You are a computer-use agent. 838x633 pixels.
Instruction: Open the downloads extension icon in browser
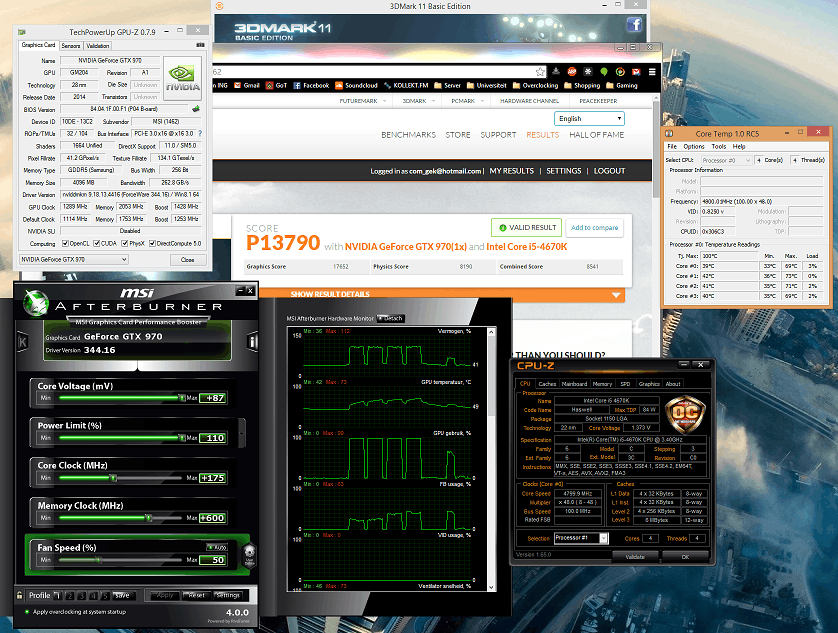pos(556,71)
